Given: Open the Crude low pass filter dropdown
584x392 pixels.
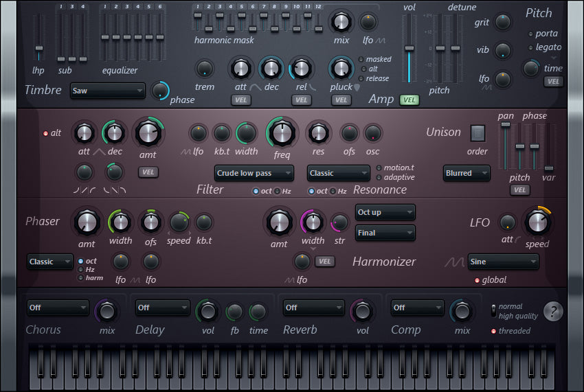Looking at the screenshot, I should coord(254,173).
